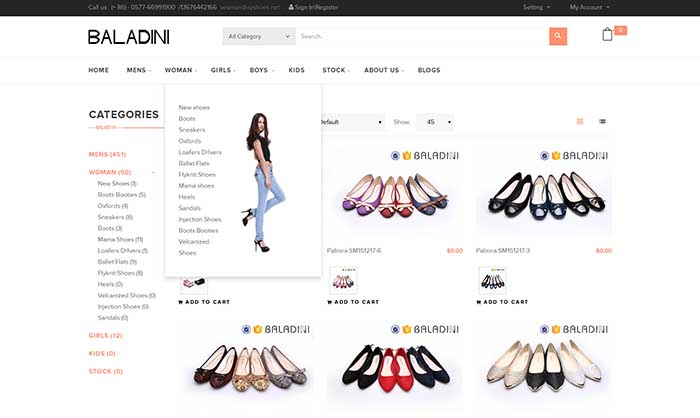The image size is (700, 418).
Task: Click the MENS (451) sidebar category
Action: [107, 155]
